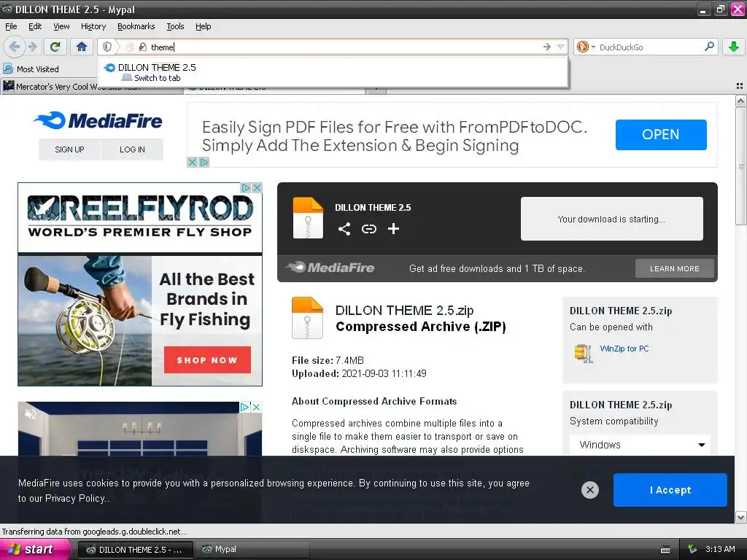Reload the current page
Screen dimensions: 747x560
click(x=55, y=47)
